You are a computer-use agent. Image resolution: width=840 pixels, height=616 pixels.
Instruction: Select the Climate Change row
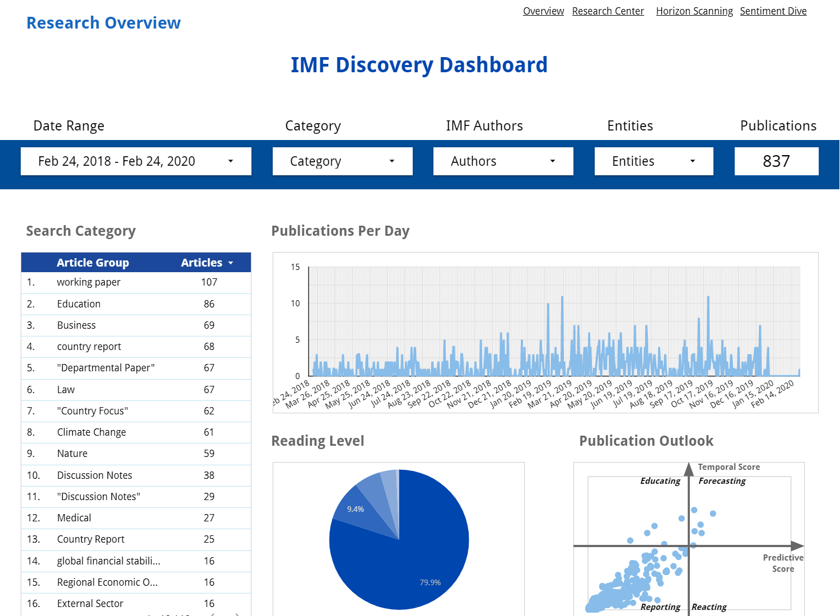click(136, 432)
